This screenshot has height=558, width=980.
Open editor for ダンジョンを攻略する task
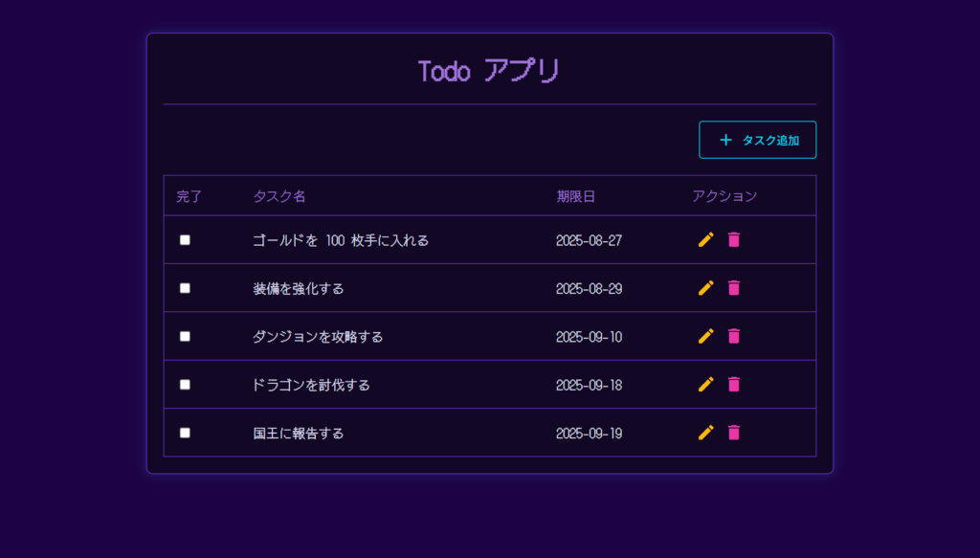pyautogui.click(x=706, y=336)
